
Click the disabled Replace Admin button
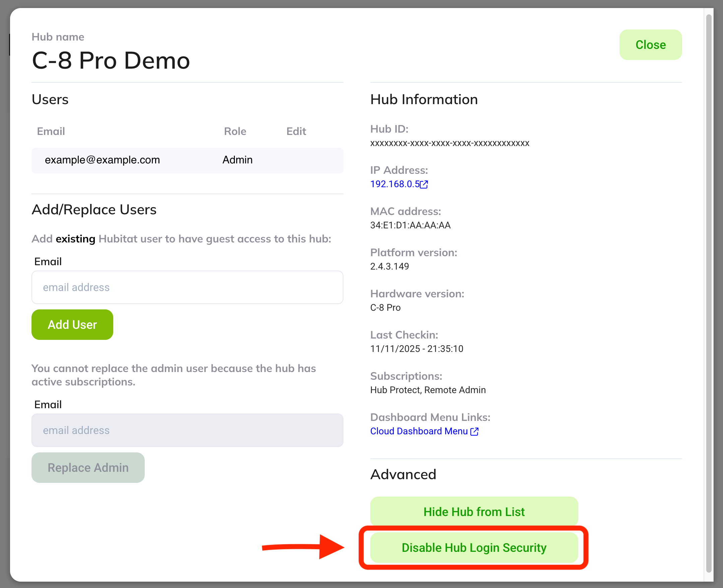tap(88, 467)
